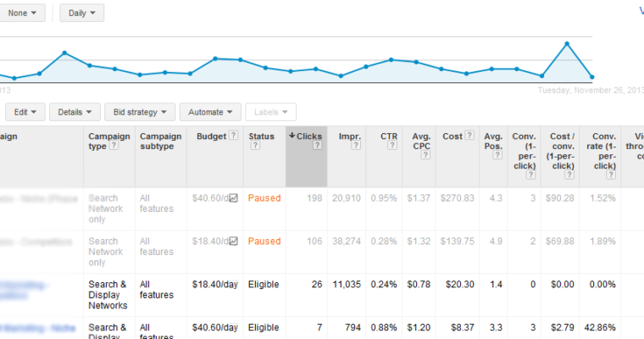Image resolution: width=644 pixels, height=339 pixels.
Task: Sort by Avg. Pos. column header
Action: point(493,142)
